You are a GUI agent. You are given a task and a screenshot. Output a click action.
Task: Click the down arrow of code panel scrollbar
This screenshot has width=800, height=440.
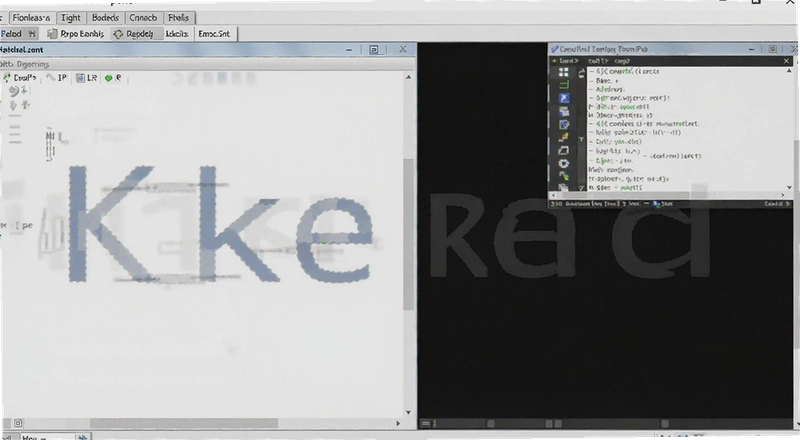[789, 187]
